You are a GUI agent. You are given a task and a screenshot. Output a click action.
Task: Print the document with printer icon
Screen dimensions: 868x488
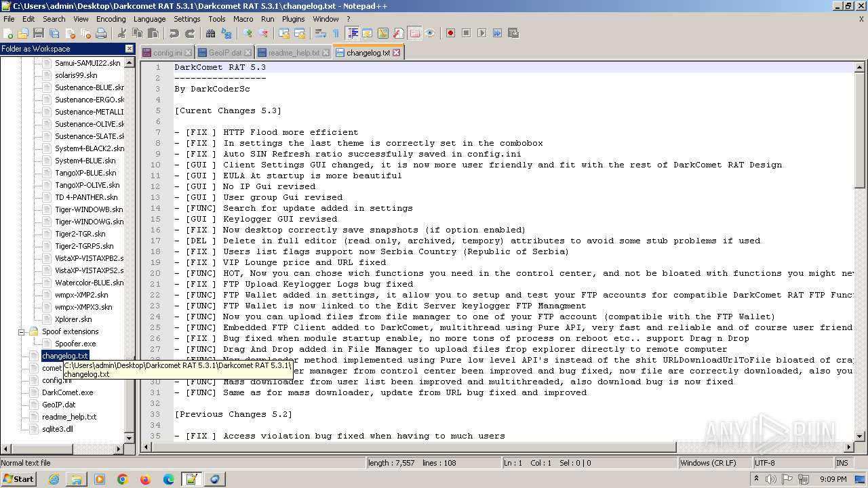pyautogui.click(x=101, y=33)
